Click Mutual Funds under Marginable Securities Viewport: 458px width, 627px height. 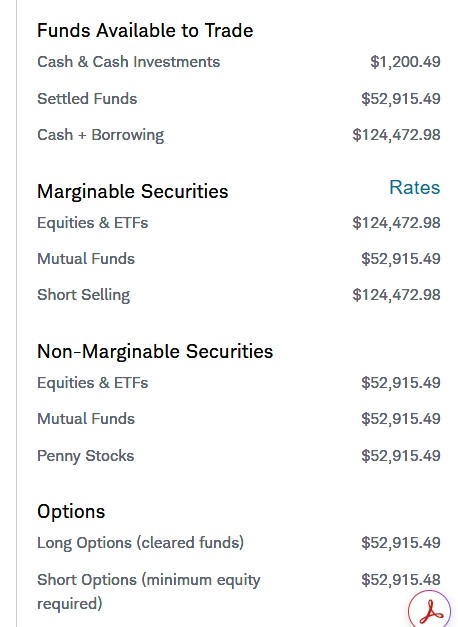[86, 259]
